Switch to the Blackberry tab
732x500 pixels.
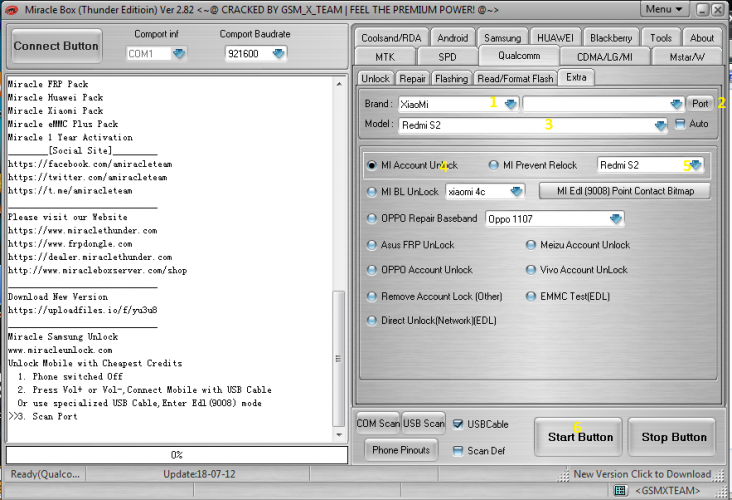tap(611, 38)
